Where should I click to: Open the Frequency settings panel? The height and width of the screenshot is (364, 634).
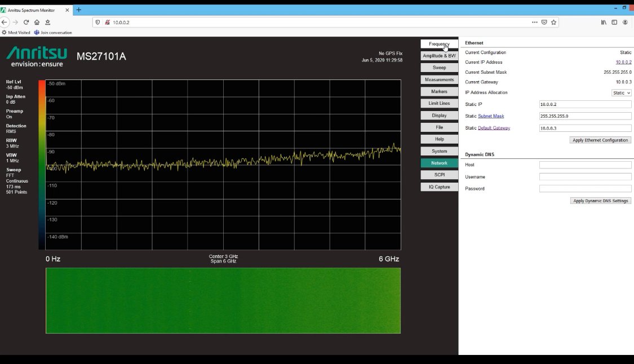[x=439, y=43]
